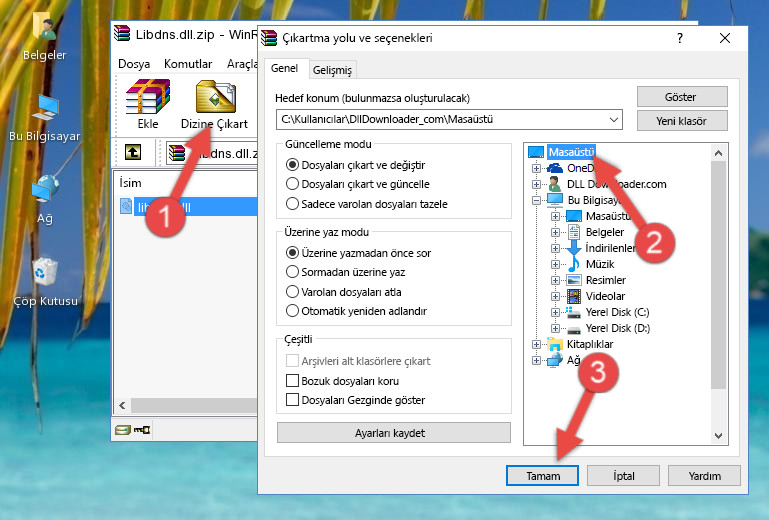
Task: Click folder tree scrollbar up arrow
Action: point(718,153)
